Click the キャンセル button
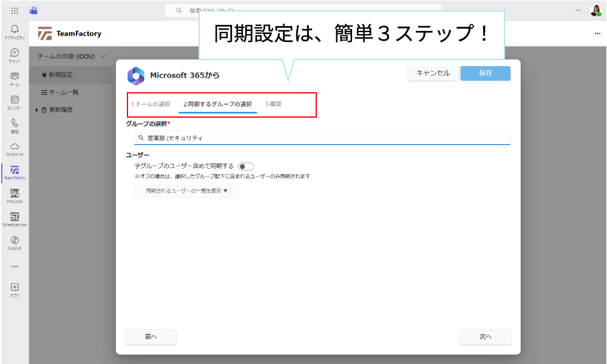 coord(433,73)
